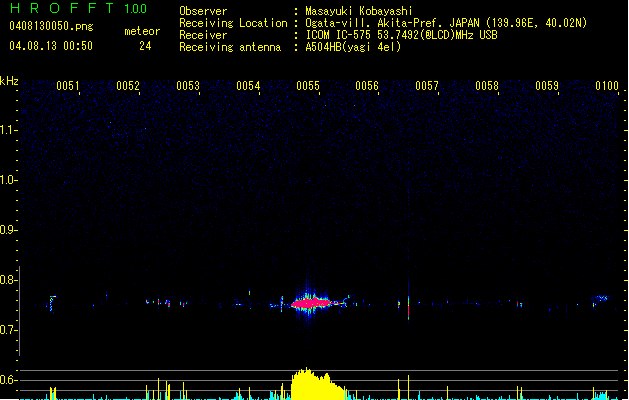Click the Observer label

tap(203, 11)
